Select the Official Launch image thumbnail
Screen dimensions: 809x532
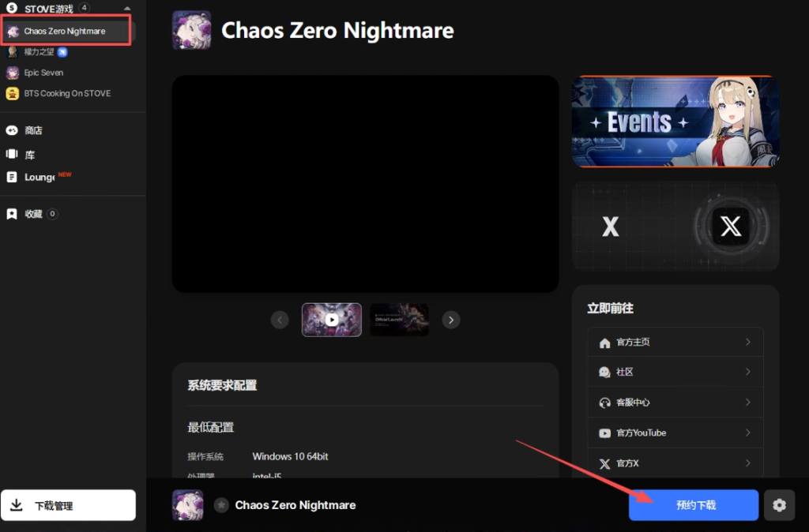[x=399, y=320]
